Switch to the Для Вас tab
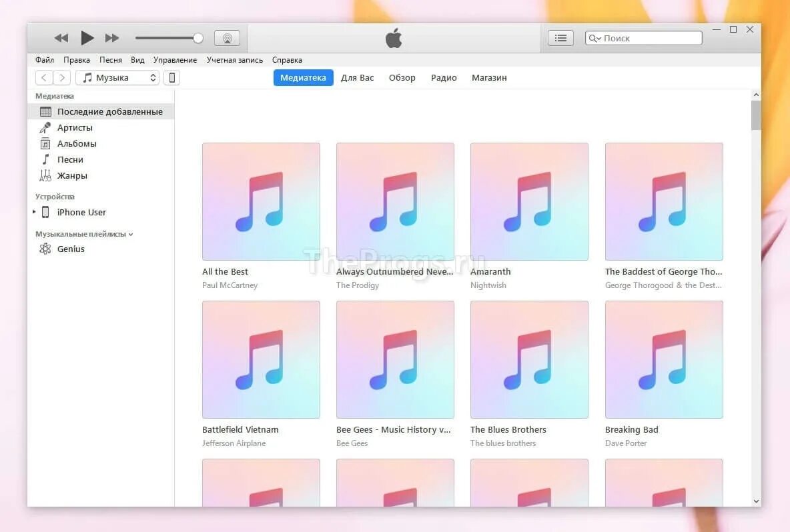 (357, 77)
